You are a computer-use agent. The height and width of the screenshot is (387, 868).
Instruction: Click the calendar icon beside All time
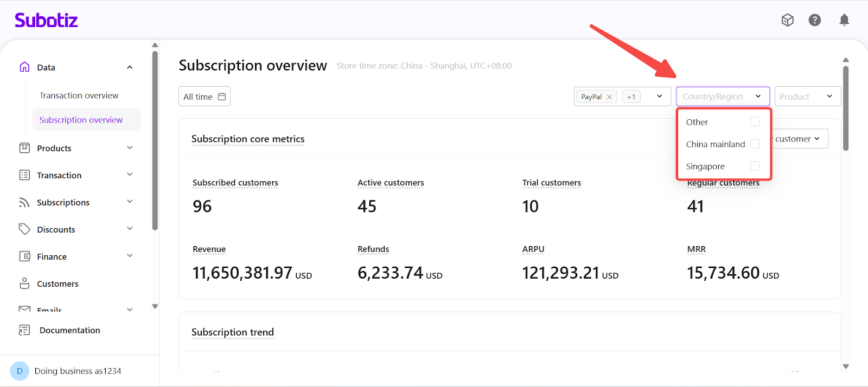coord(222,96)
